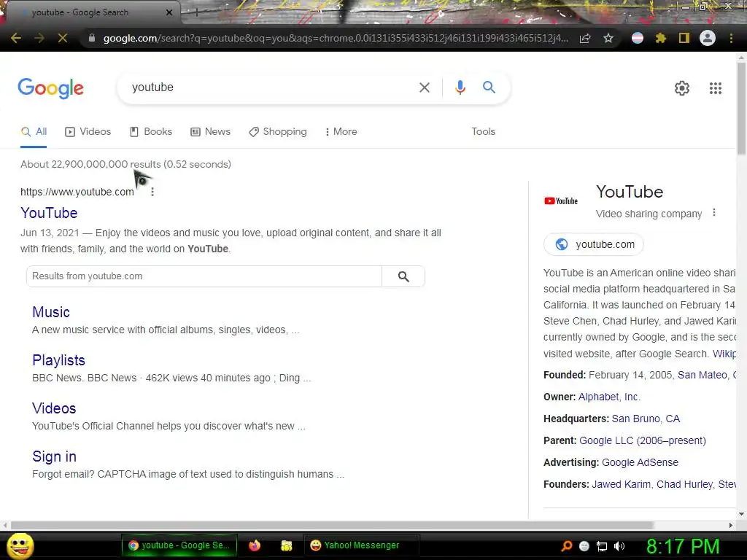Close the youtube - Google Search tab
747x560 pixels.
tap(169, 12)
